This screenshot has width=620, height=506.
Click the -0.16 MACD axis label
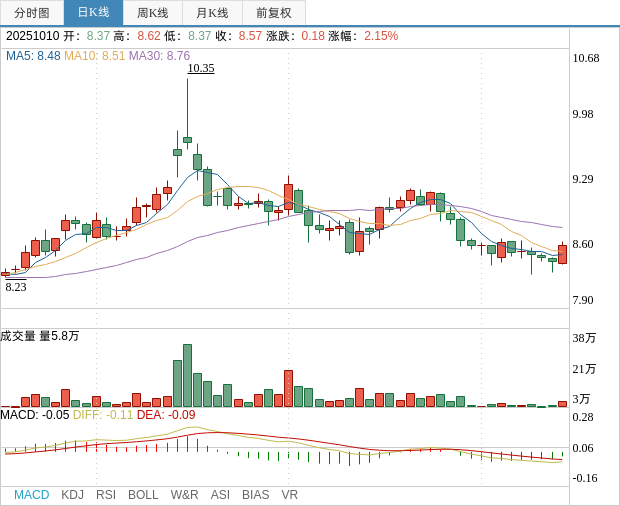tap(585, 478)
